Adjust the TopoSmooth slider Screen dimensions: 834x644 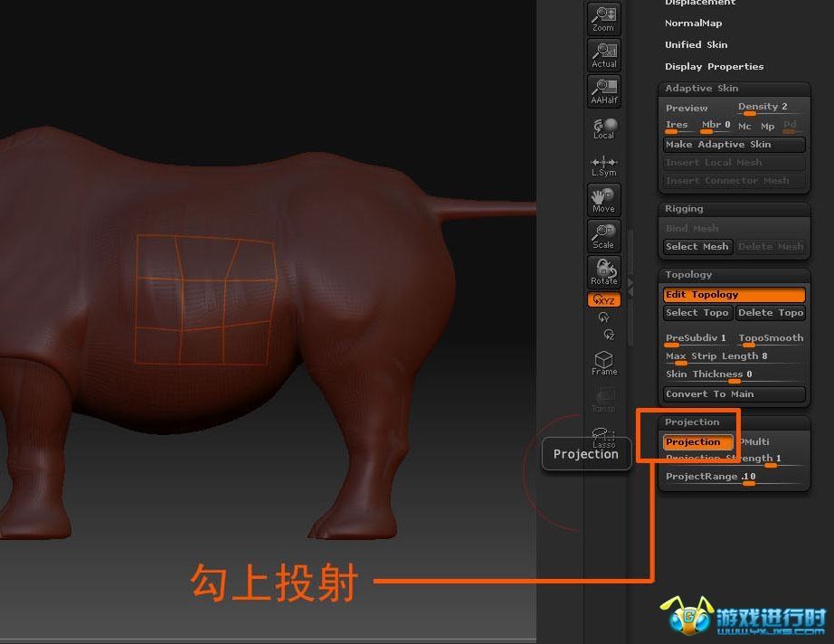(771, 339)
